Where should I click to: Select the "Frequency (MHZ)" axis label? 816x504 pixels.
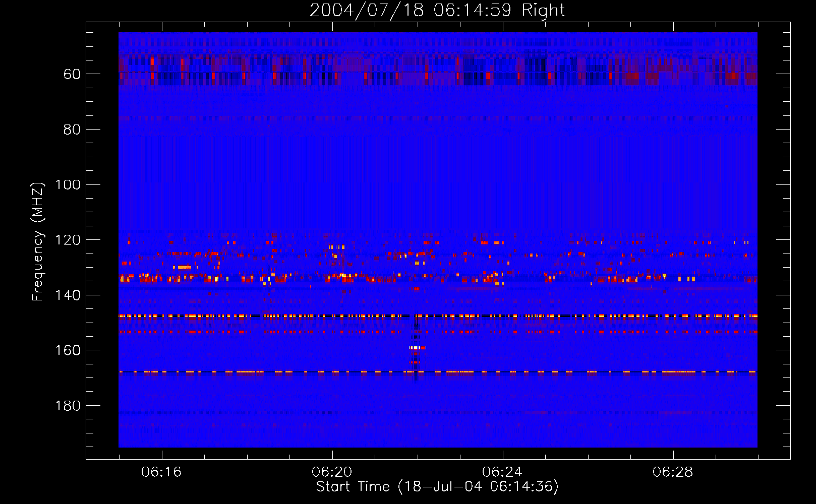pos(38,241)
